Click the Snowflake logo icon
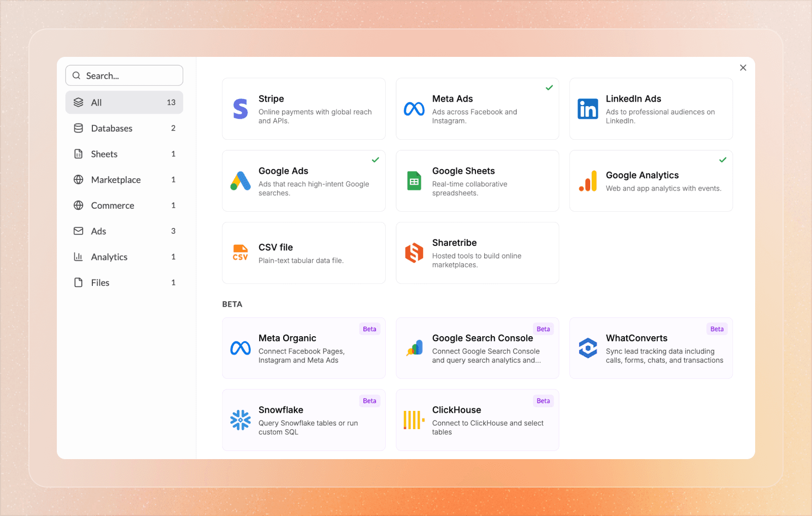The width and height of the screenshot is (812, 516). [241, 420]
